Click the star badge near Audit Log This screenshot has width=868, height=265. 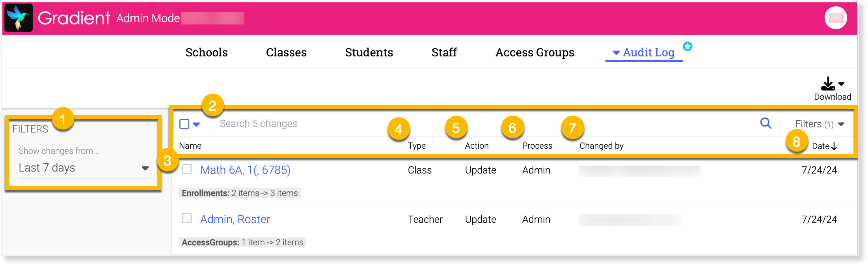(687, 47)
